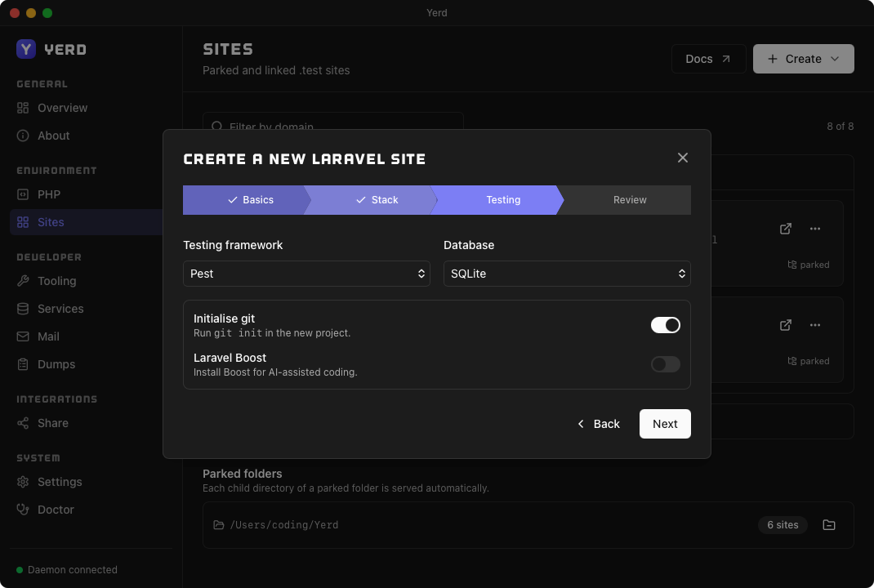The height and width of the screenshot is (588, 874).
Task: Click the search magnifier in domain filter
Action: coord(217,126)
